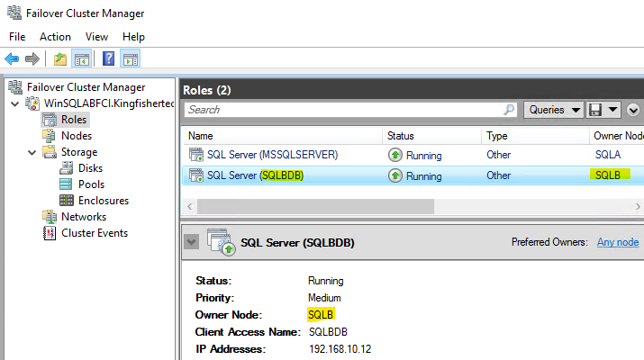This screenshot has width=644, height=360.
Task: Click the IP address 192.168.10.12 value
Action: 340,349
